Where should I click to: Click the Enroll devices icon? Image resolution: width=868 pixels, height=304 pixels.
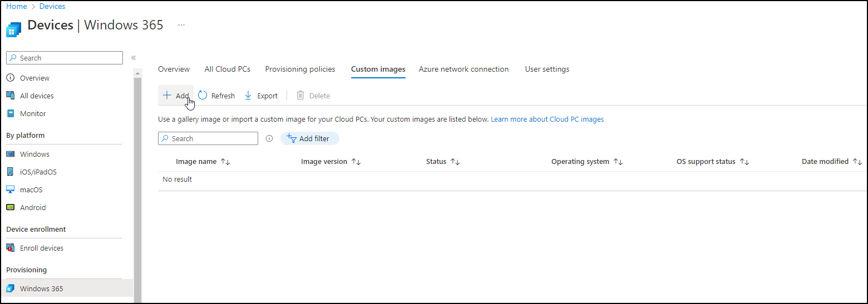coord(10,248)
